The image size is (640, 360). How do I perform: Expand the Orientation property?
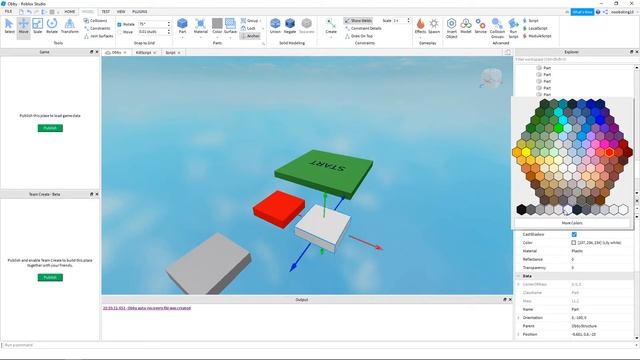(518, 318)
